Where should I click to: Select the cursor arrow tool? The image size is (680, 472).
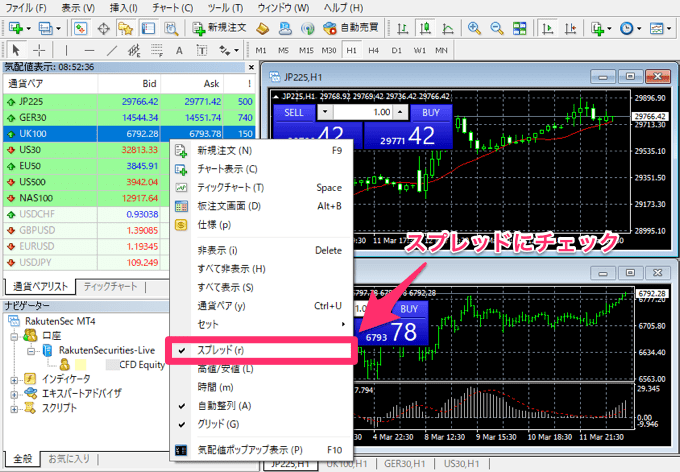(x=16, y=50)
